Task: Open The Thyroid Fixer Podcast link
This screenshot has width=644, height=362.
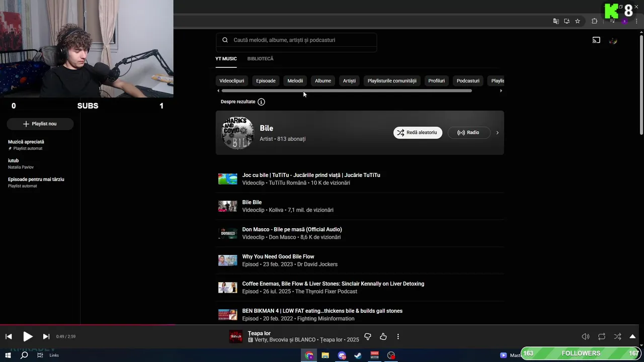Action: click(x=326, y=292)
